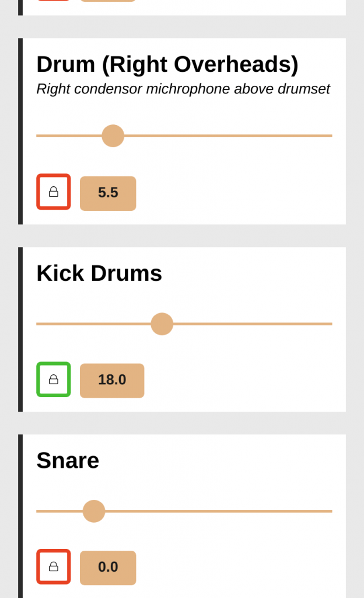Screen dimensions: 364x598
Task: Click the far right end of Snare slider track
Action: [331, 511]
